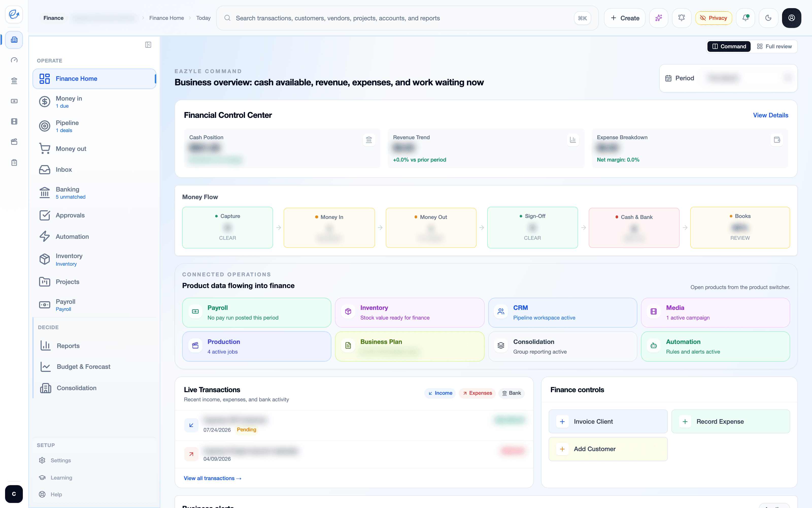Toggle the Privacy mode button
The height and width of the screenshot is (508, 812).
tap(713, 18)
